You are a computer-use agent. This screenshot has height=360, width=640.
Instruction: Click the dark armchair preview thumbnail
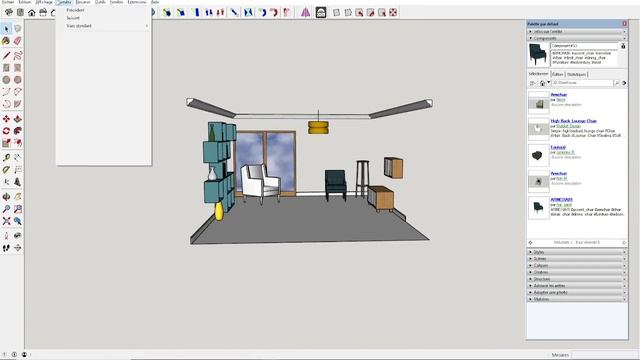[x=538, y=54]
